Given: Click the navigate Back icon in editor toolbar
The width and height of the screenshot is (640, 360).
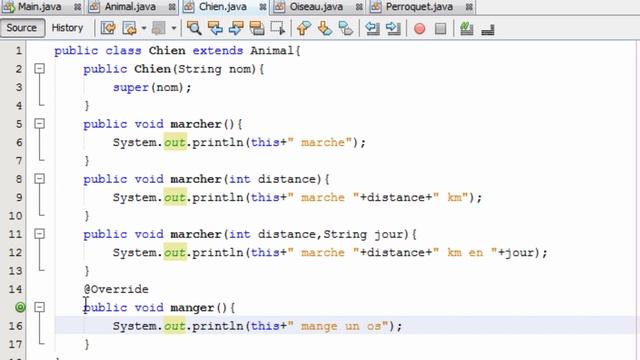Looking at the screenshot, I should click(129, 28).
